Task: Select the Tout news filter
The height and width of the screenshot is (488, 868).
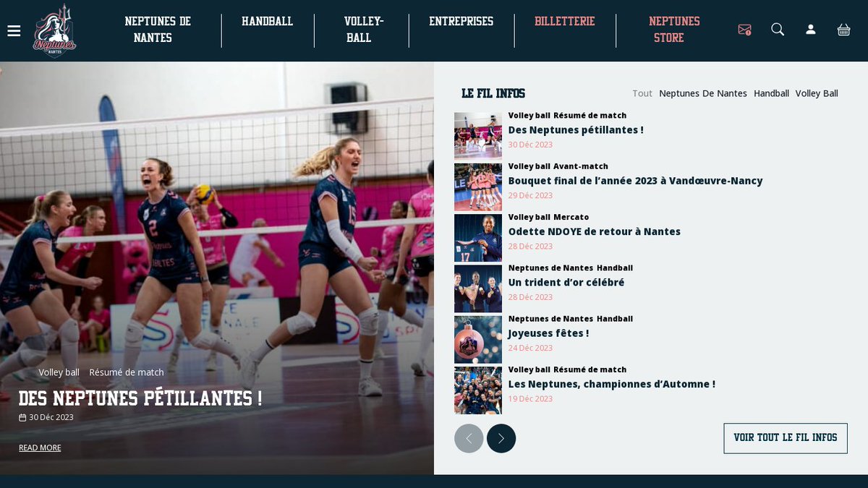Action: click(x=642, y=93)
